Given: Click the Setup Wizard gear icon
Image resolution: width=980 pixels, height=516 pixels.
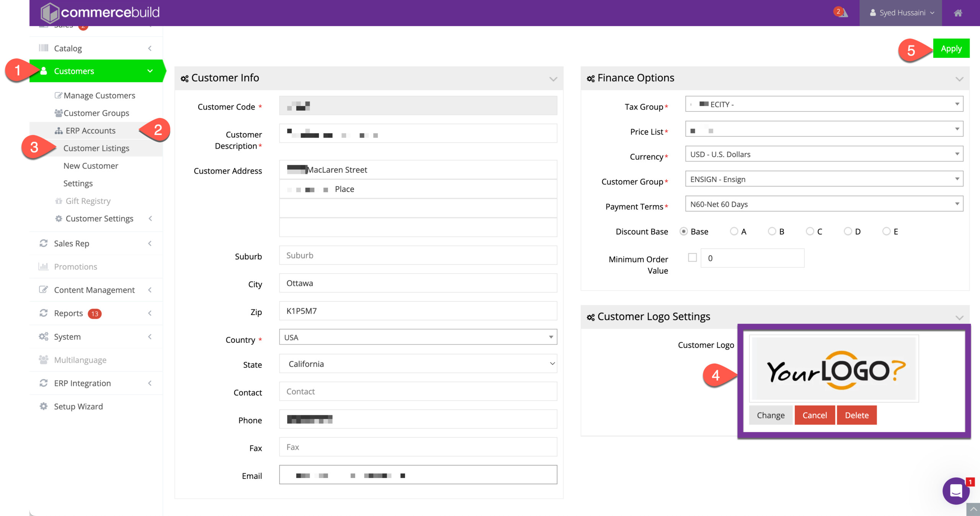Looking at the screenshot, I should pyautogui.click(x=44, y=406).
